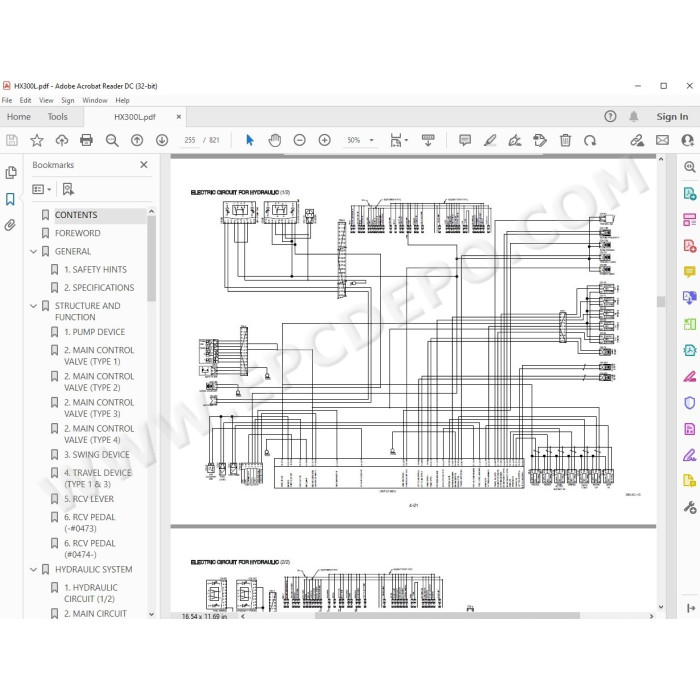Click the horizontal document scrollbar

pos(447,616)
